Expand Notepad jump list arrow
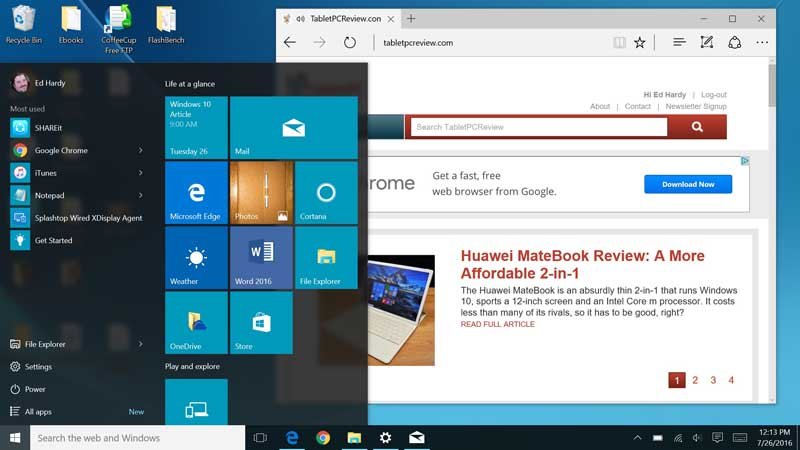The width and height of the screenshot is (800, 450). click(140, 195)
